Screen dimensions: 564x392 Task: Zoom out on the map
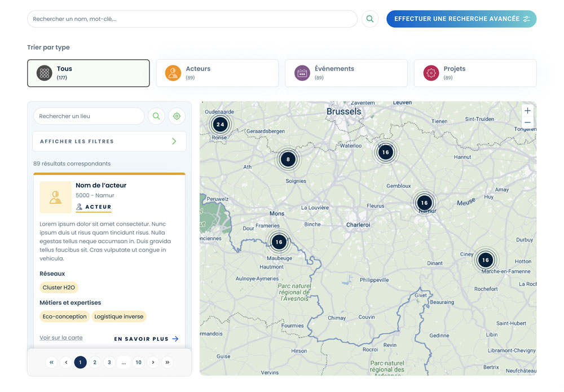(x=527, y=122)
